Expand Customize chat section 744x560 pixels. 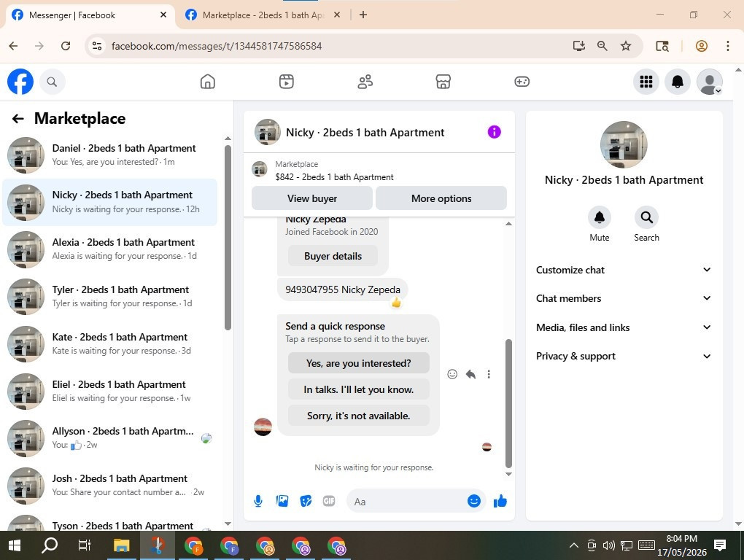coord(624,270)
